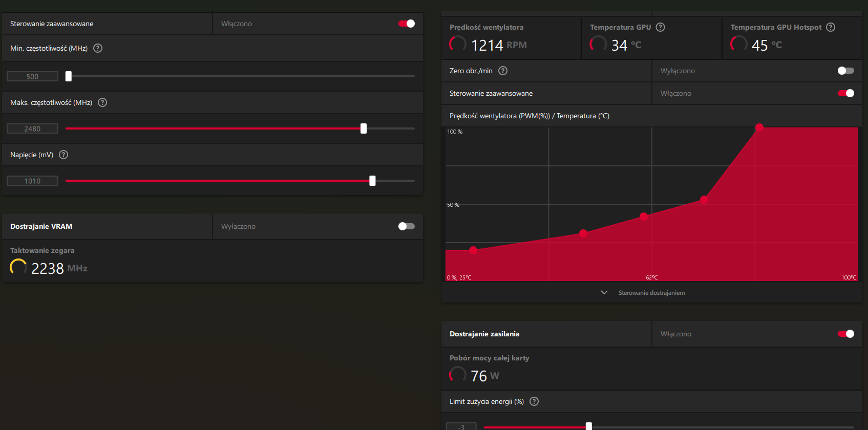Click help icon next to Limit zużycia energii
Viewport: 868px width, 430px height.
pos(534,401)
